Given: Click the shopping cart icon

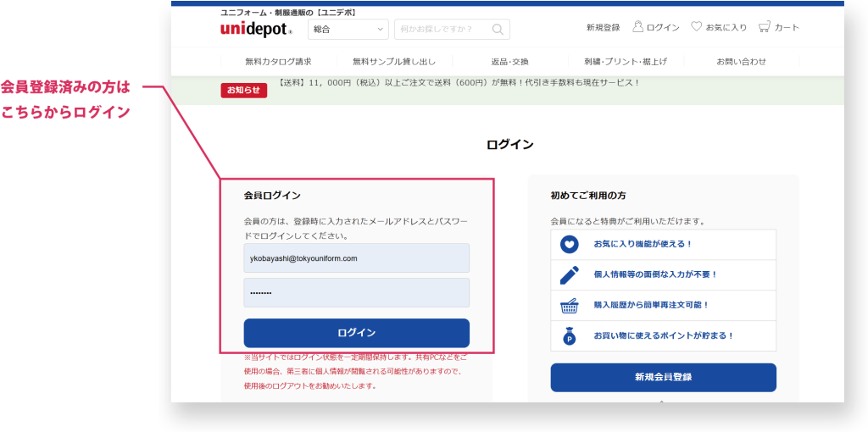Looking at the screenshot, I should tap(764, 27).
